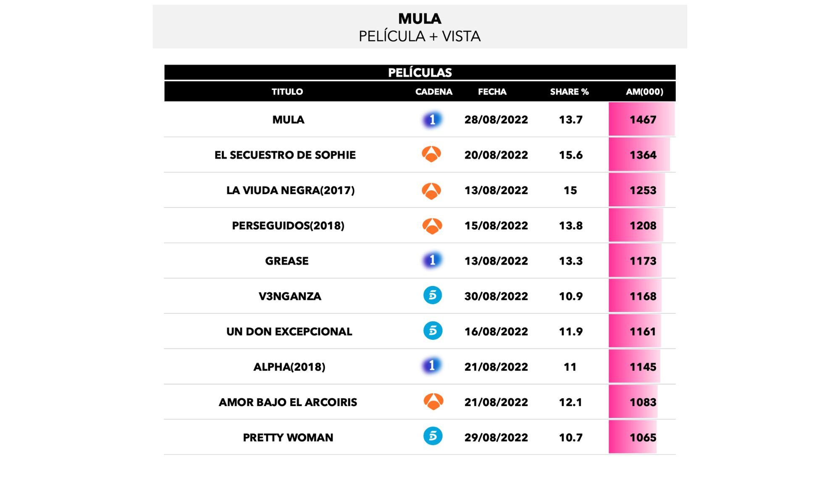
Task: Click the 28/08/2022 date cell
Action: 496,120
